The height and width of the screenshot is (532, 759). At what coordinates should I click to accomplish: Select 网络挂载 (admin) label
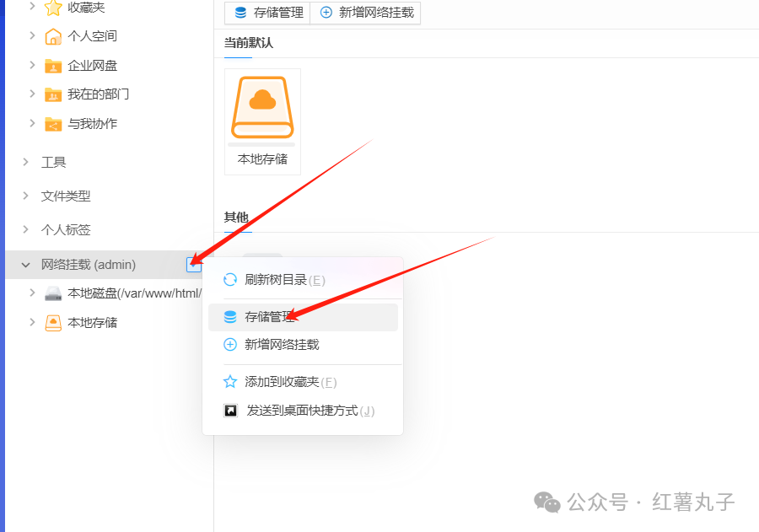[x=88, y=265]
